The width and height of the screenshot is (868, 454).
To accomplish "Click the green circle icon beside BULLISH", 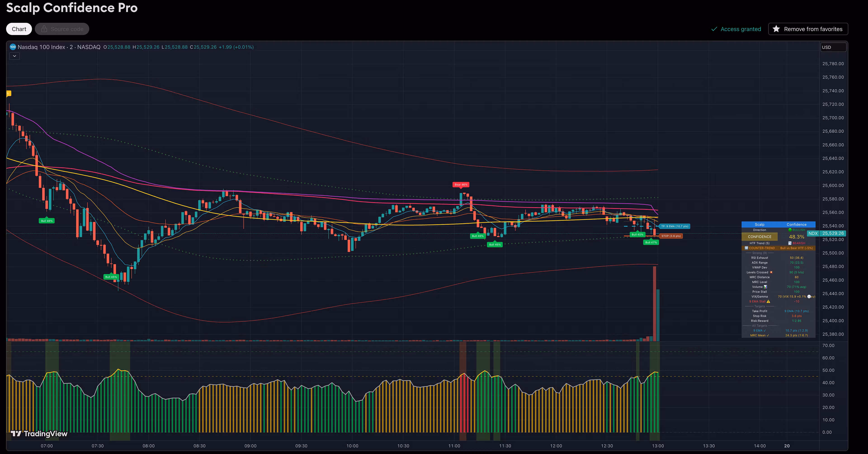I will tap(790, 230).
